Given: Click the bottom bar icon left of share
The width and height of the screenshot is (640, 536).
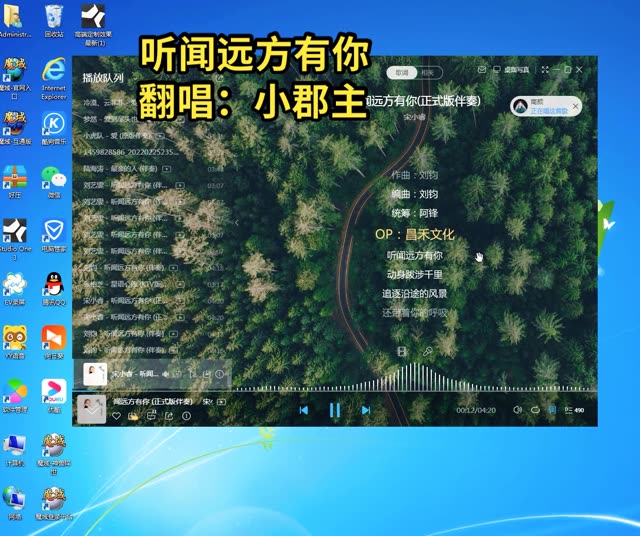Looking at the screenshot, I should tap(151, 416).
